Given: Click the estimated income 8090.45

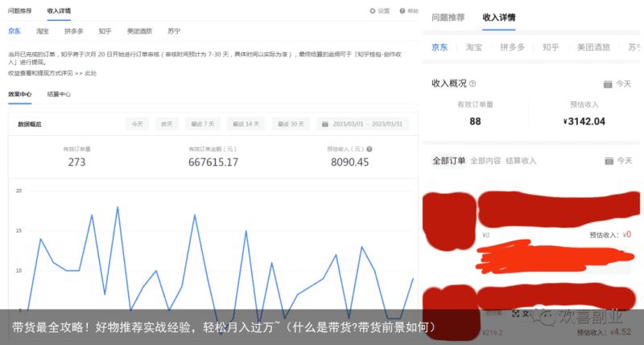Looking at the screenshot, I should coord(350,162).
